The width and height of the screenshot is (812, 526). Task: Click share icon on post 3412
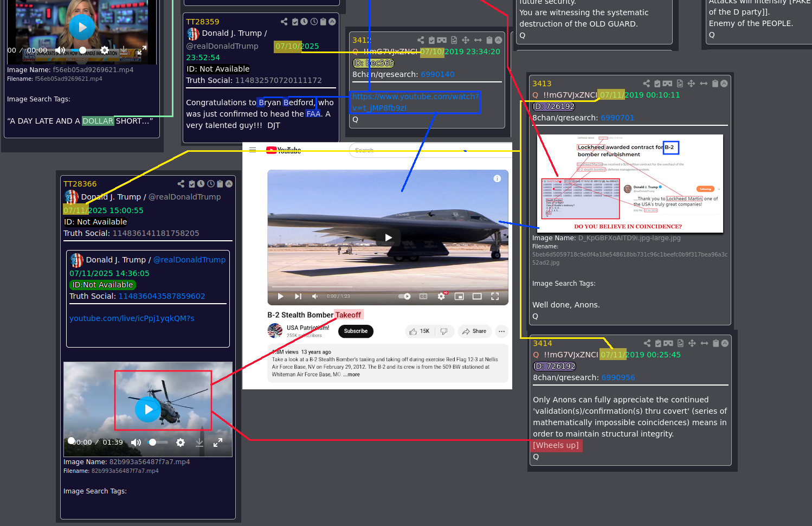tap(421, 40)
